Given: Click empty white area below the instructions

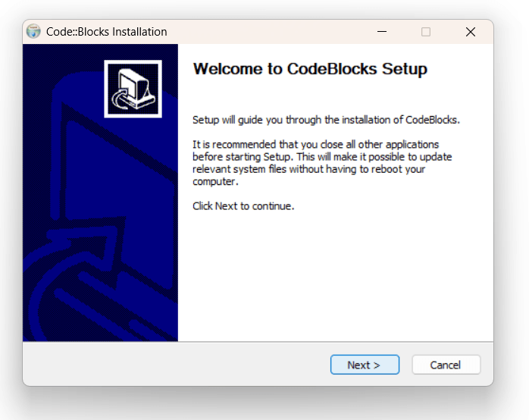Looking at the screenshot, I should click(x=333, y=281).
